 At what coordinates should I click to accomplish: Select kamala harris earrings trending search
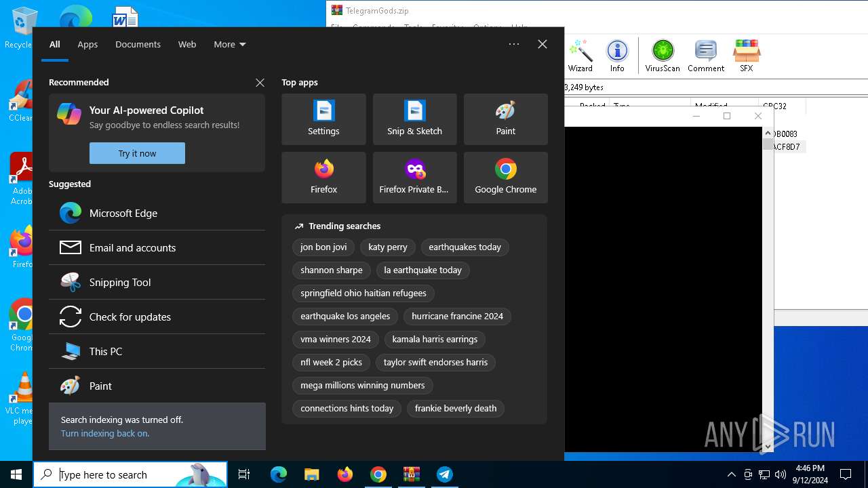click(x=435, y=340)
